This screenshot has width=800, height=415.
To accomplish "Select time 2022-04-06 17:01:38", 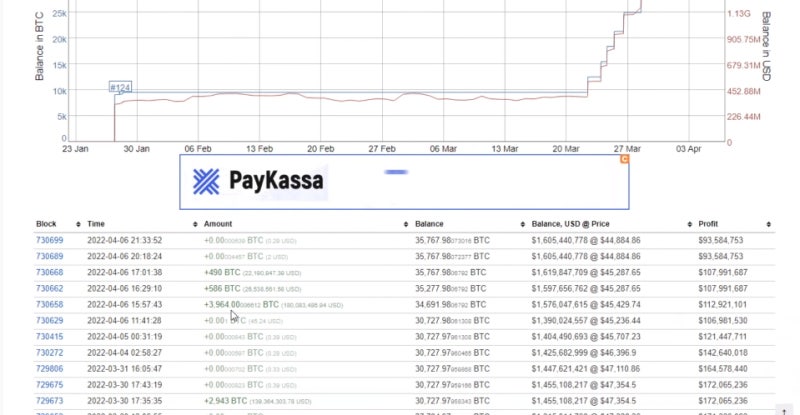I will 124,272.
